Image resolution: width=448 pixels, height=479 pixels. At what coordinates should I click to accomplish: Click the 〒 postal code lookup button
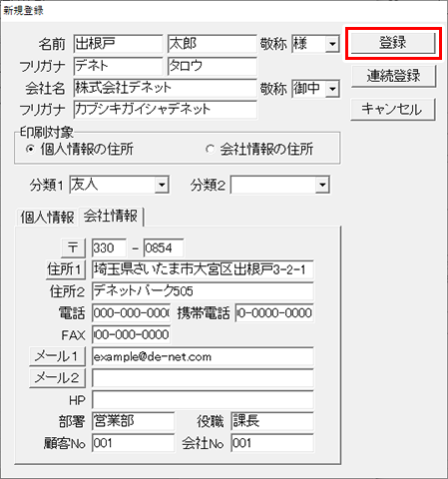point(74,247)
